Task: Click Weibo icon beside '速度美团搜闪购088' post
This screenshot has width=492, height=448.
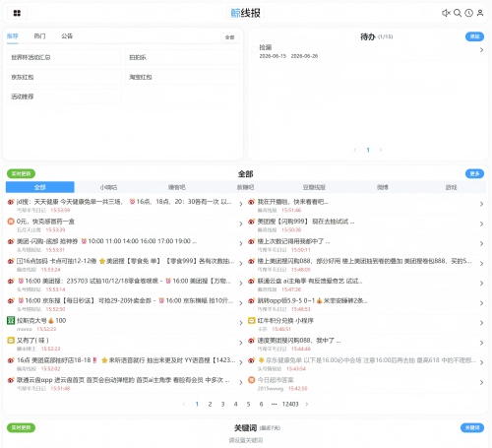Action: click(251, 341)
